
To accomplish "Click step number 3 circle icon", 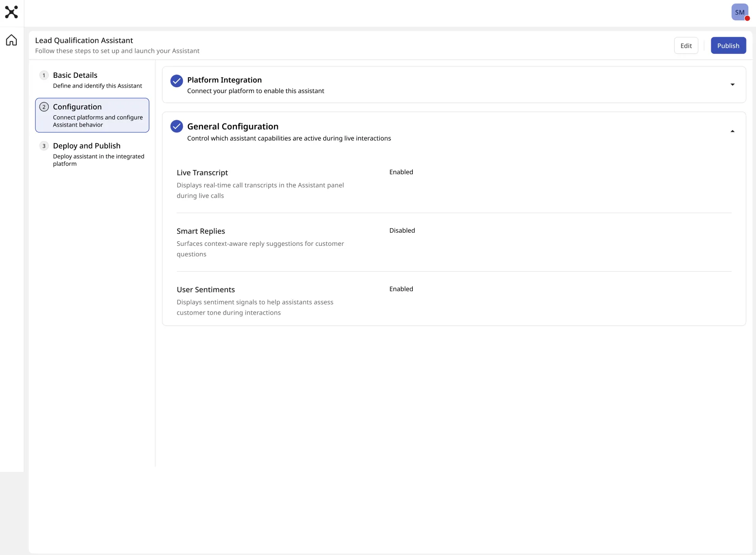I will [x=44, y=146].
